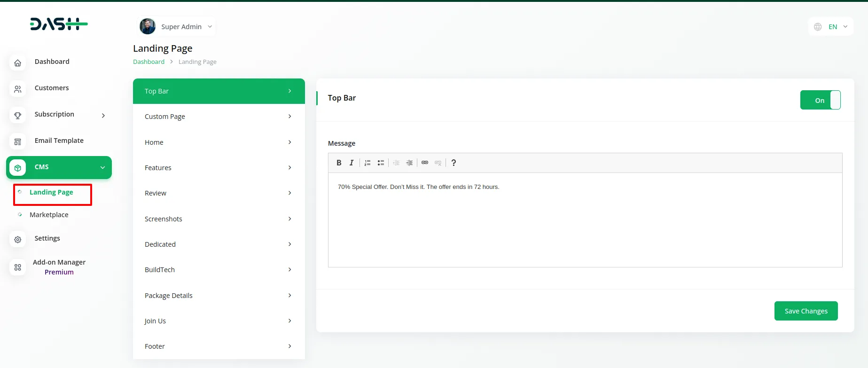
Task: Insert a bulleted list in the editor
Action: 381,163
